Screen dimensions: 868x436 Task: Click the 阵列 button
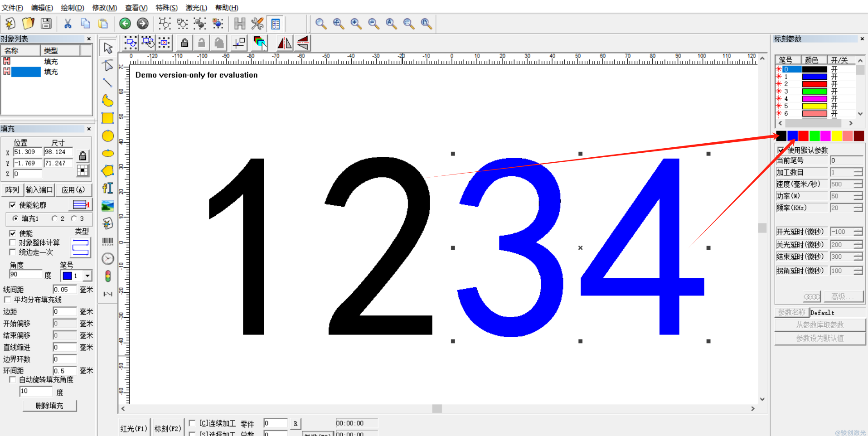12,190
